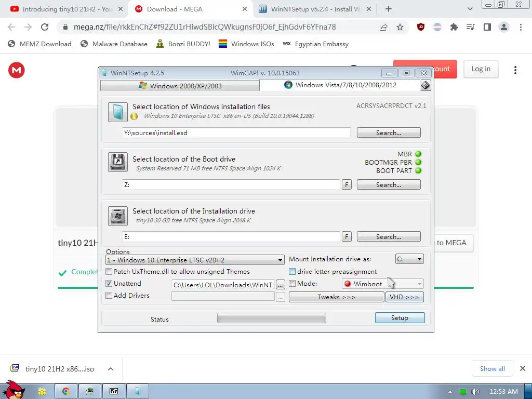Open the Wimboot mode dropdown
Screen dimensions: 532x399
383,284
